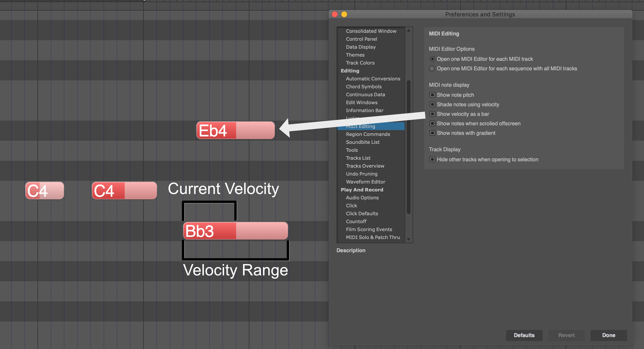The image size is (644, 349).
Task: Enable Hide other tracks when opening to selection
Action: [432, 159]
